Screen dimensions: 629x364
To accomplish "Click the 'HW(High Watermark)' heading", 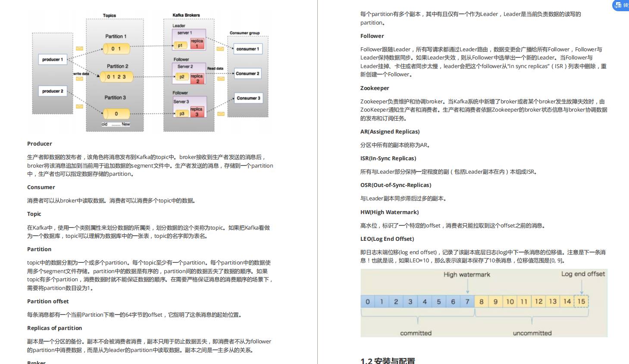I will 390,212.
